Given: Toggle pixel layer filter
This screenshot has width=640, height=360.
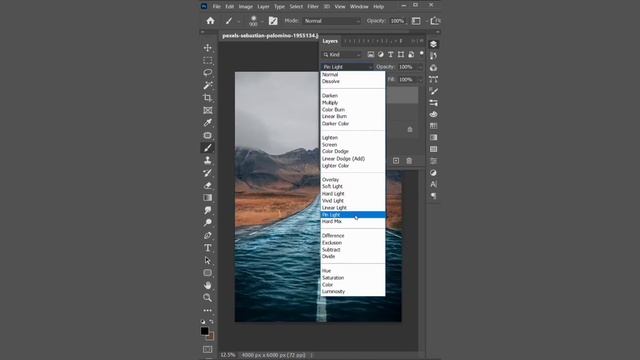Looking at the screenshot, I should (x=371, y=54).
